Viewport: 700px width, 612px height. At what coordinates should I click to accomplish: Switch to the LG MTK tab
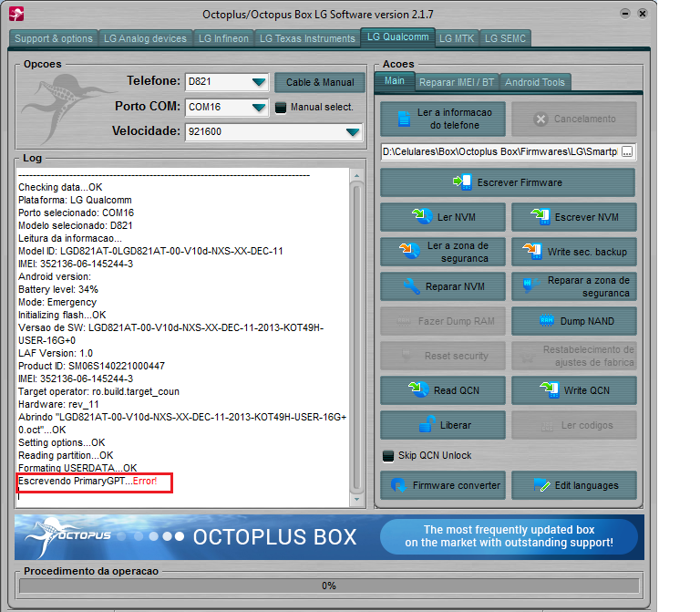tap(457, 38)
